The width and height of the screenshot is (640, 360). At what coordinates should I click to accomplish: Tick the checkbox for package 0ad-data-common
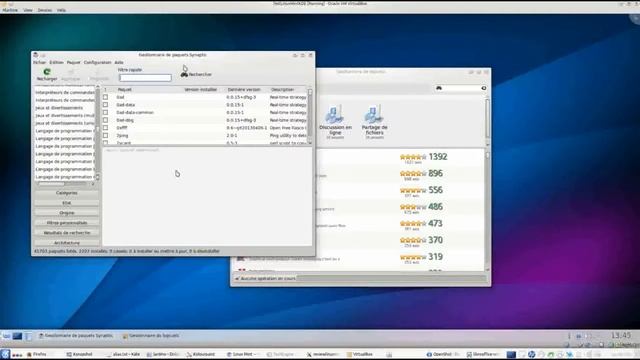point(105,112)
